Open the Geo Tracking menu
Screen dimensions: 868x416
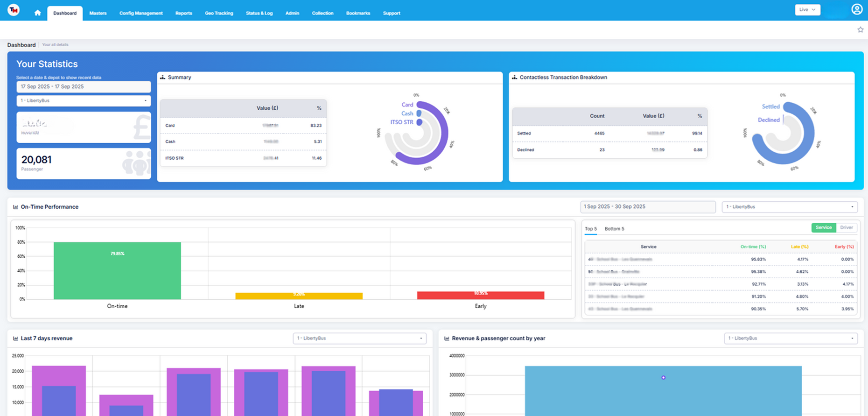point(219,13)
